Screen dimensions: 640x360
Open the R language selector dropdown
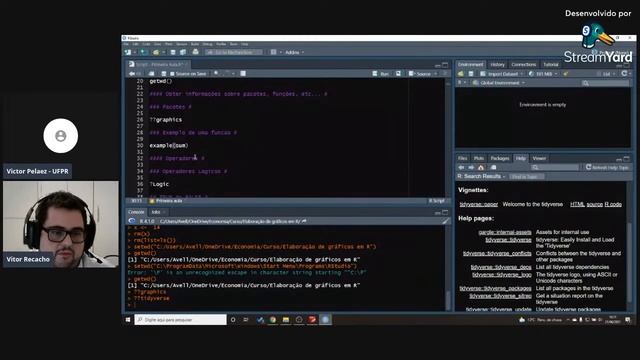461,83
